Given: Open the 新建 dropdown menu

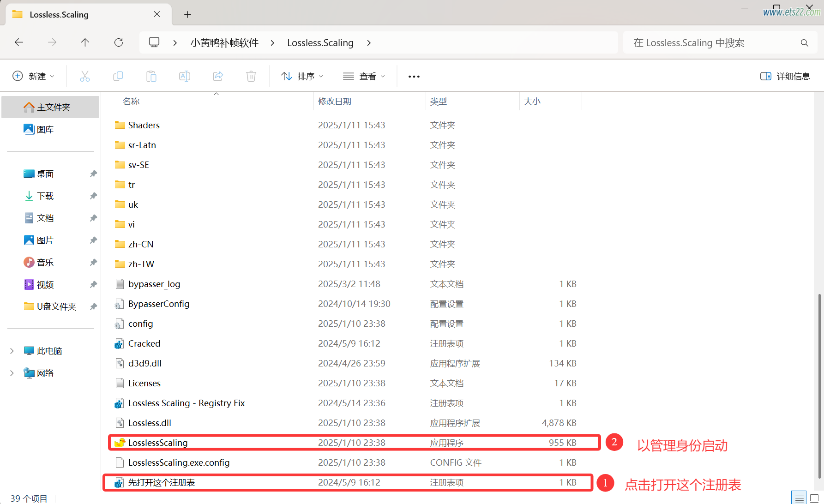Looking at the screenshot, I should [34, 76].
